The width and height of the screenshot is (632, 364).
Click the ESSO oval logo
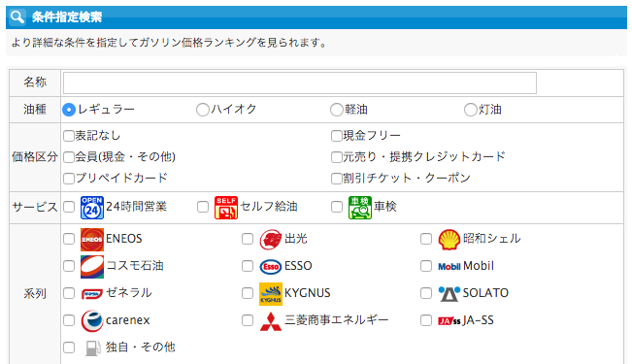pyautogui.click(x=271, y=267)
